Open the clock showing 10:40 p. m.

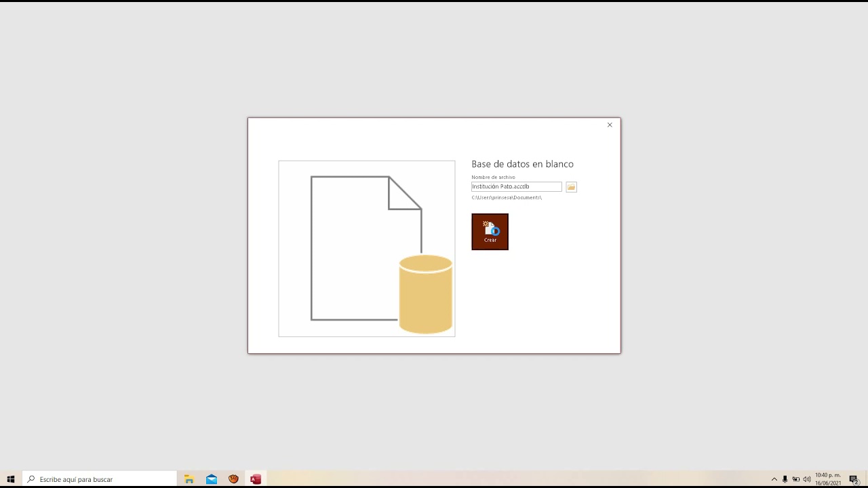[x=828, y=479]
